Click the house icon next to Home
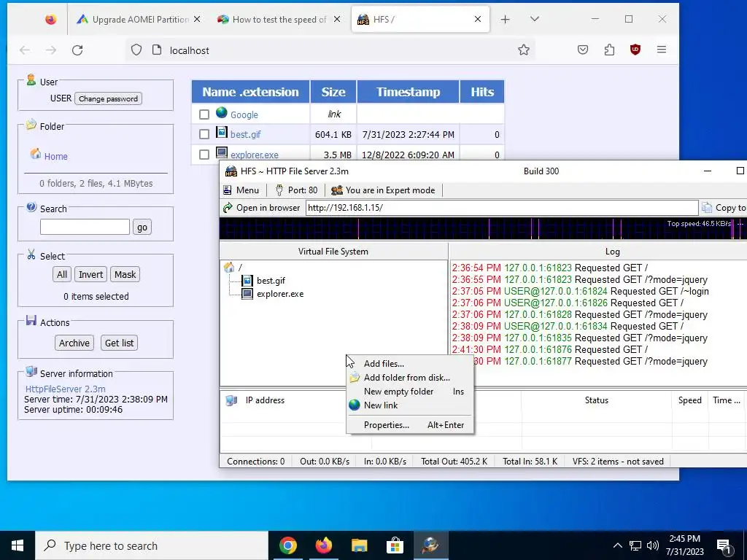Image resolution: width=747 pixels, height=560 pixels. pos(36,154)
